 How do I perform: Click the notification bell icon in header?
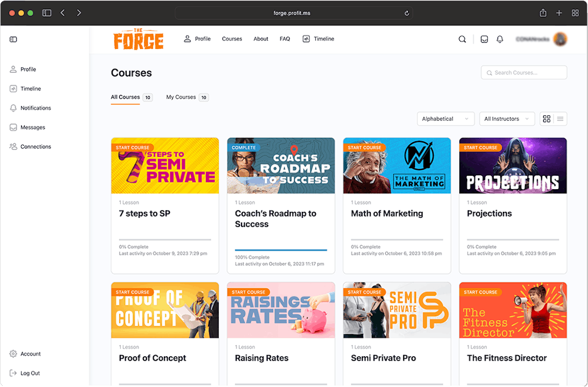500,39
